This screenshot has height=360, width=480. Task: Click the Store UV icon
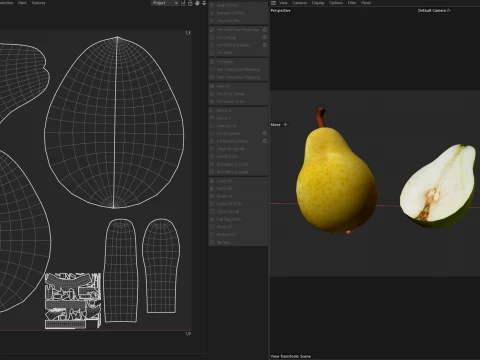coord(212,227)
